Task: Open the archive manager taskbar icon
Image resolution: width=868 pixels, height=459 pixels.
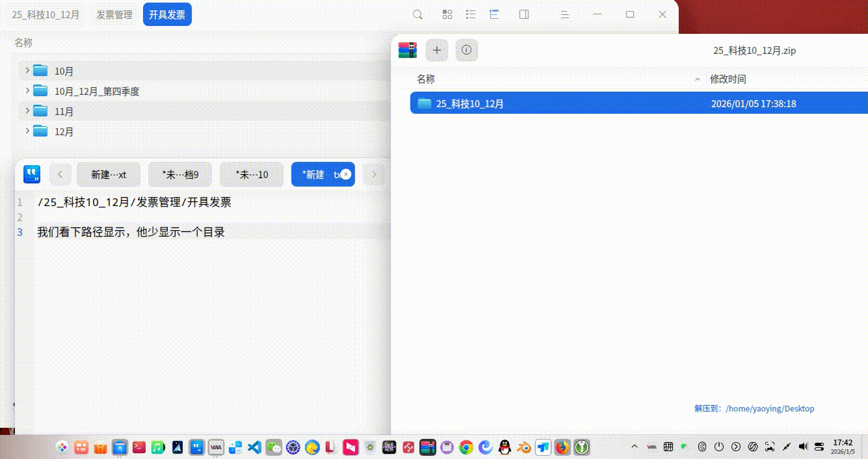Action: click(x=427, y=447)
